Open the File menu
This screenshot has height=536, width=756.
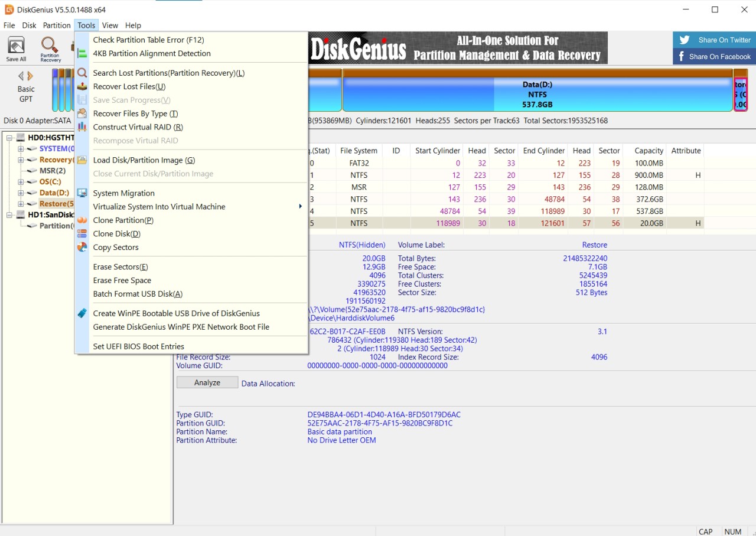9,25
